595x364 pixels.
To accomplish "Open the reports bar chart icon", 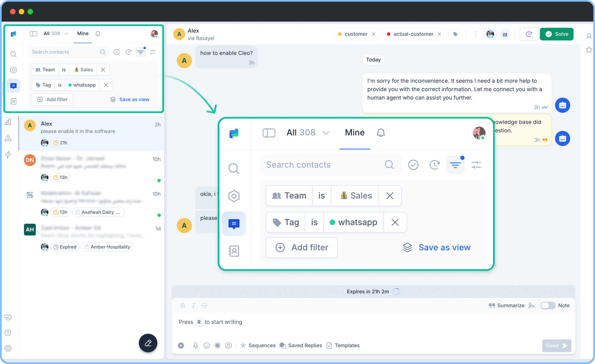I will coord(8,122).
